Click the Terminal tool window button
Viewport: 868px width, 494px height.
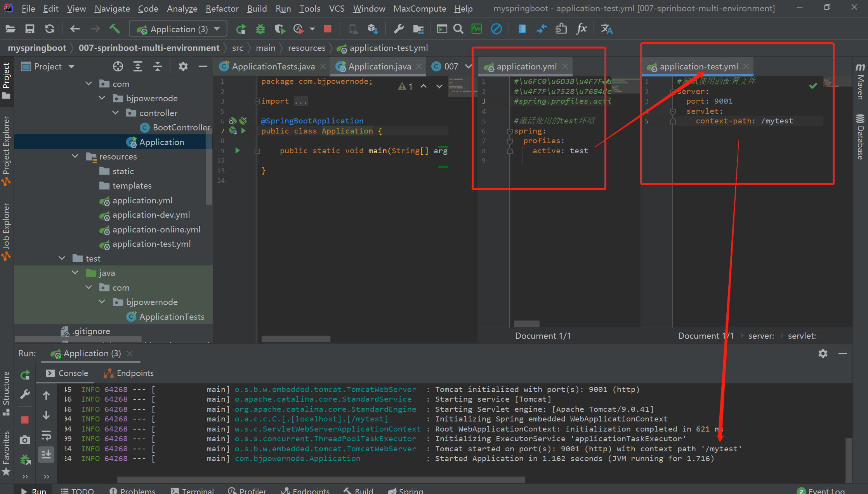coord(193,491)
